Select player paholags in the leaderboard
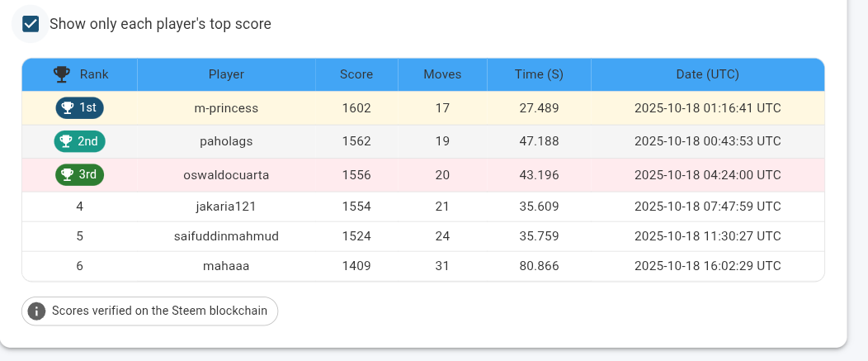 (x=226, y=141)
